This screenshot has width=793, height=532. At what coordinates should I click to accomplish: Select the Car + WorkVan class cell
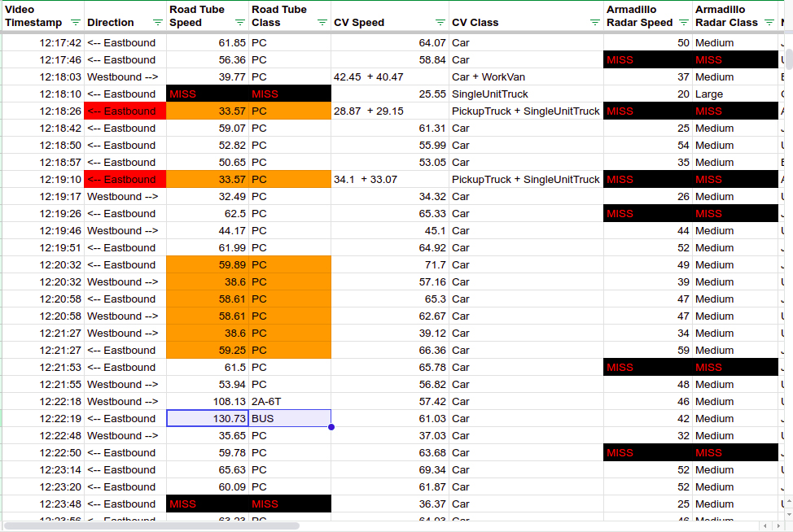pos(489,76)
